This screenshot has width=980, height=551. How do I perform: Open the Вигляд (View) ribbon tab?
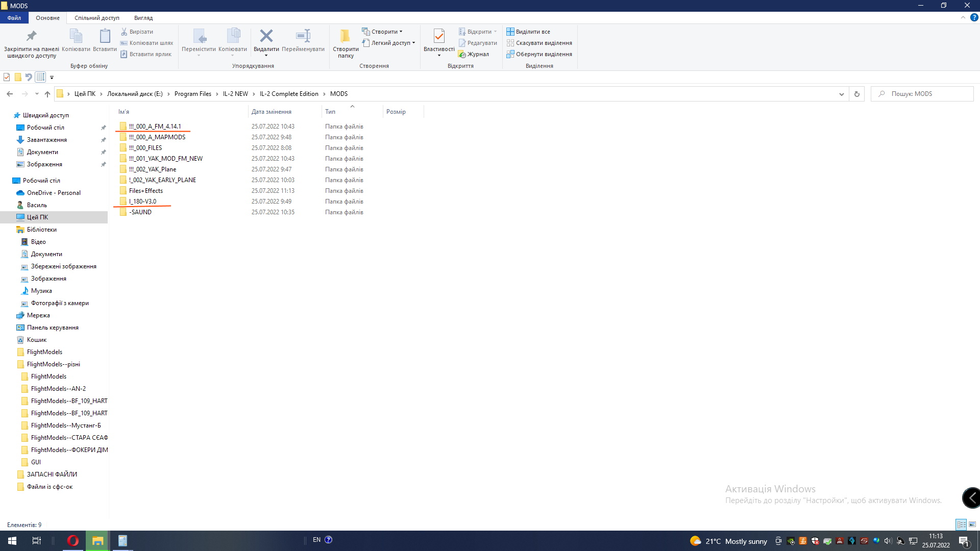(x=143, y=18)
